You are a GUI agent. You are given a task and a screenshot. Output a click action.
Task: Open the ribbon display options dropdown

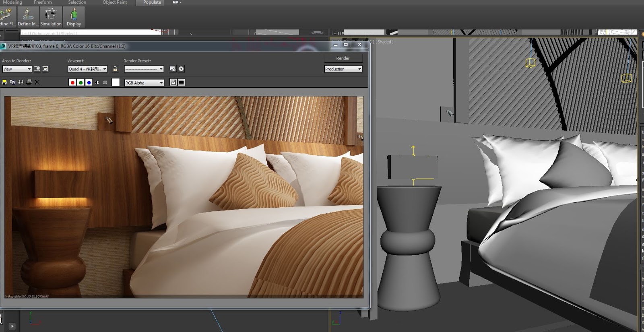(x=177, y=2)
